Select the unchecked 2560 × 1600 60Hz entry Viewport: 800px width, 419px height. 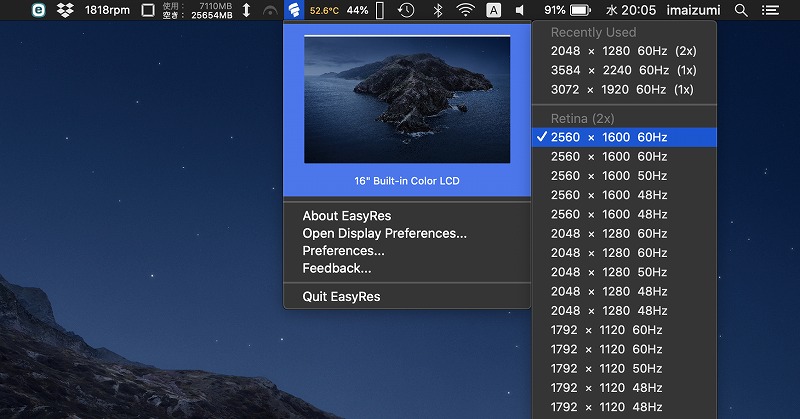click(x=624, y=157)
